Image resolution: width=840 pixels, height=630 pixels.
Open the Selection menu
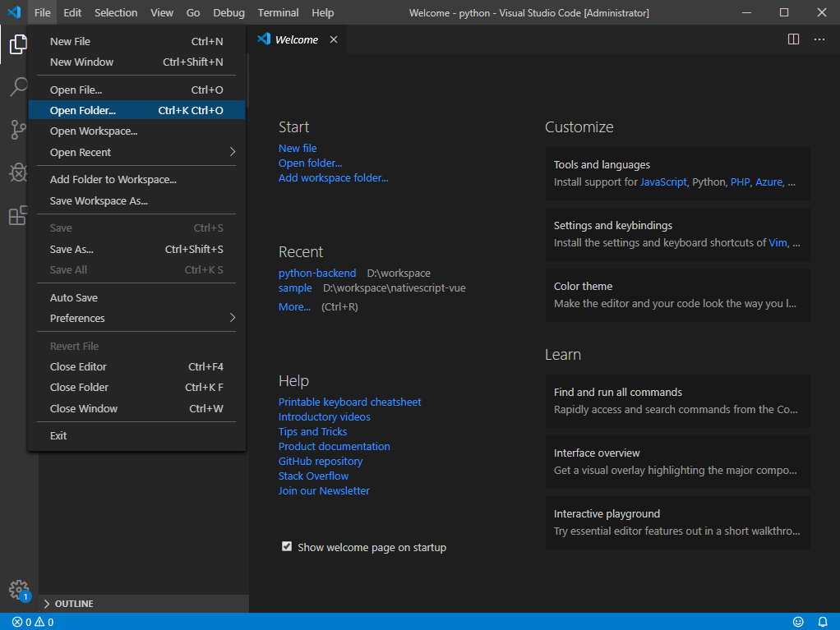[x=116, y=12]
